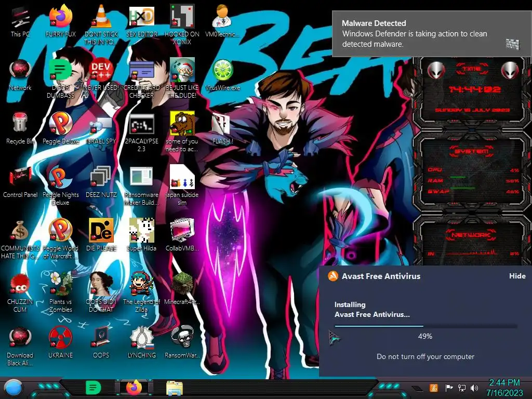Open File Explorer from the taskbar
Image resolution: width=532 pixels, height=399 pixels.
click(x=175, y=388)
